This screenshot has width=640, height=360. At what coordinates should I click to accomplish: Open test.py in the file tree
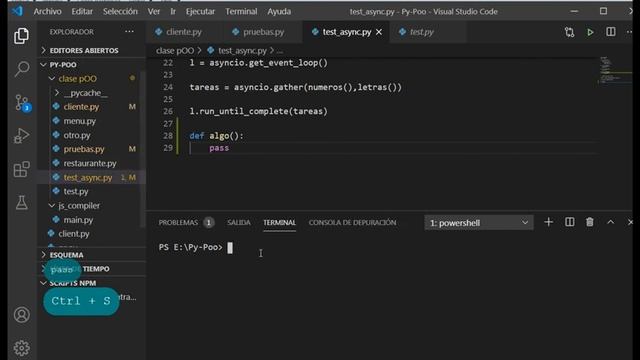coord(76,191)
